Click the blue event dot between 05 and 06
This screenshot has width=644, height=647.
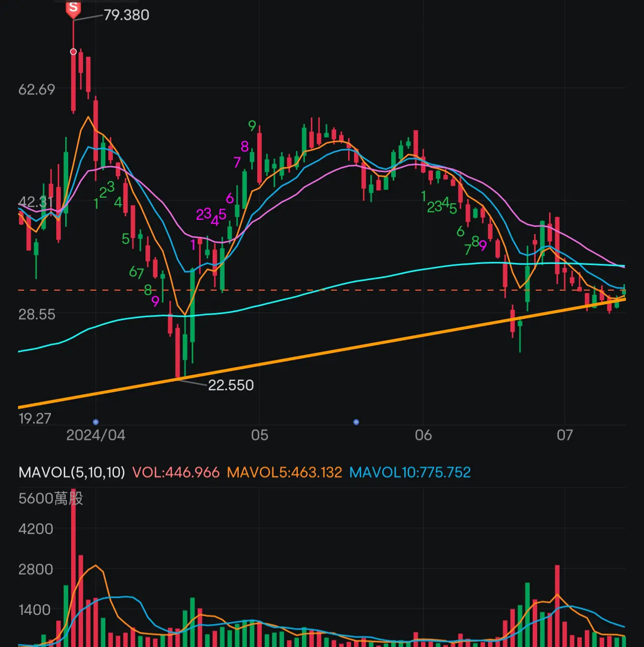[x=356, y=422]
